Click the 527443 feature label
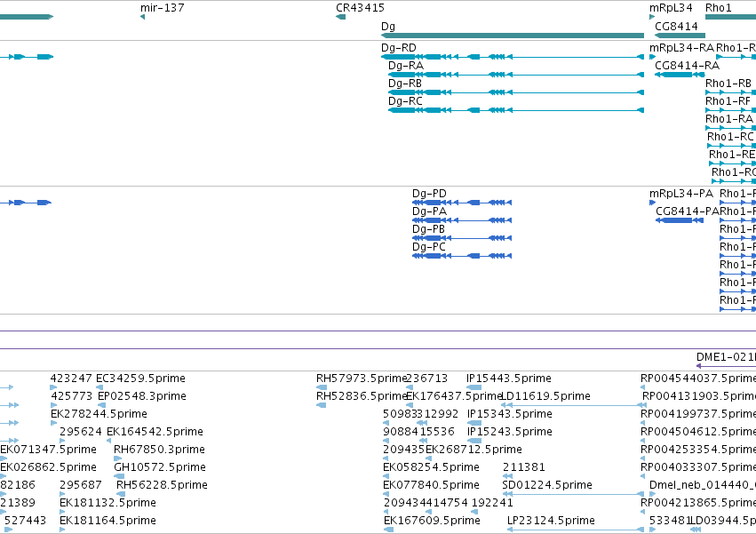 click(25, 521)
